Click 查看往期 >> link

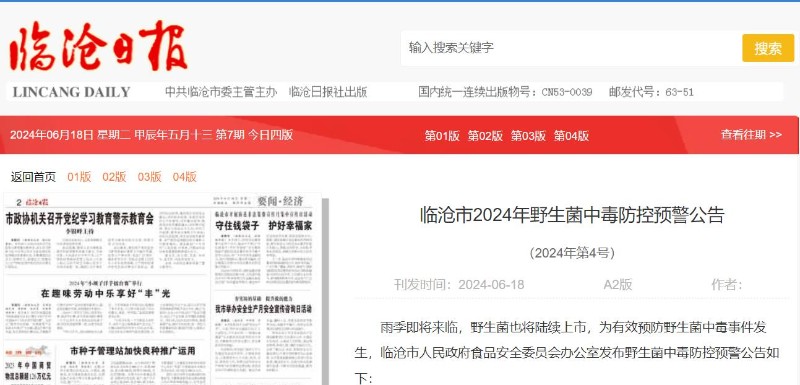[x=751, y=135]
